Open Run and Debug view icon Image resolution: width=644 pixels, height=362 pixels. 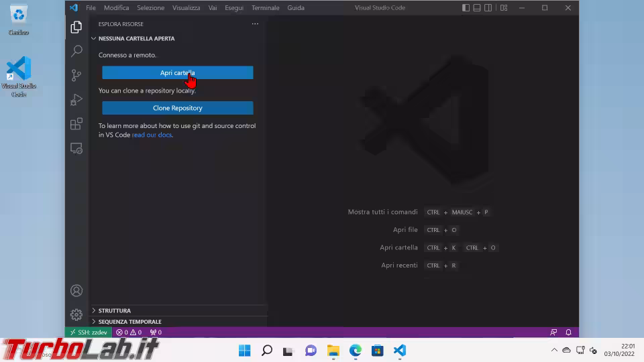coord(76,100)
